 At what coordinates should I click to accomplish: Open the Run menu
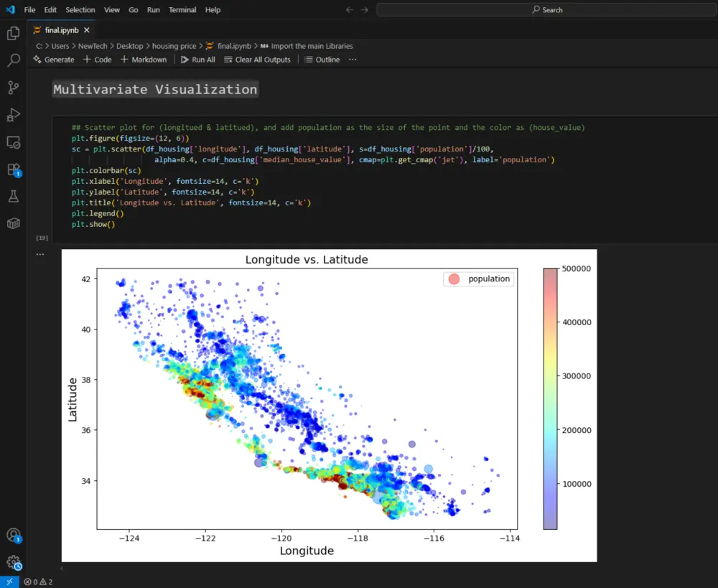(153, 9)
